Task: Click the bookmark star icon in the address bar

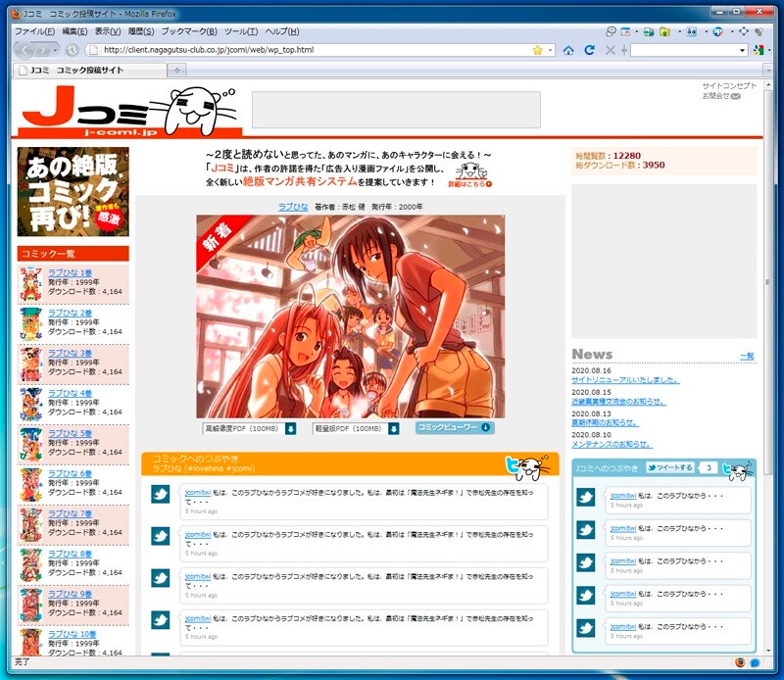Action: [536, 50]
